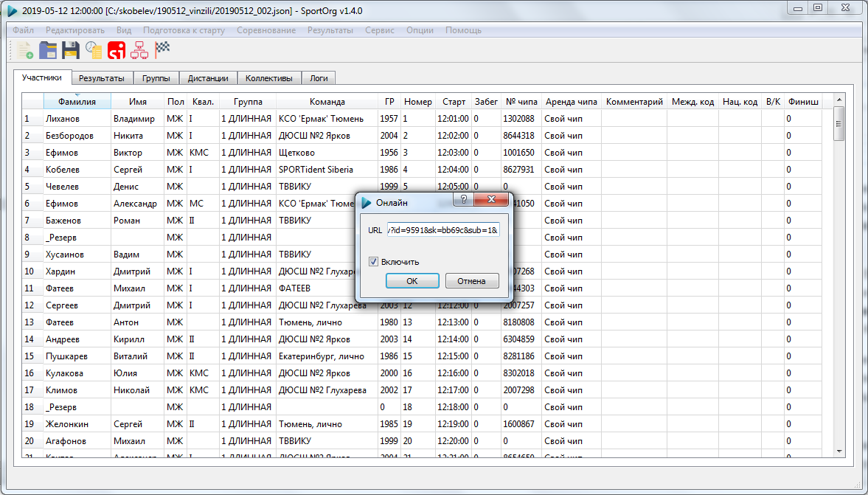Select the cell with surname Лиханов

tap(77, 119)
